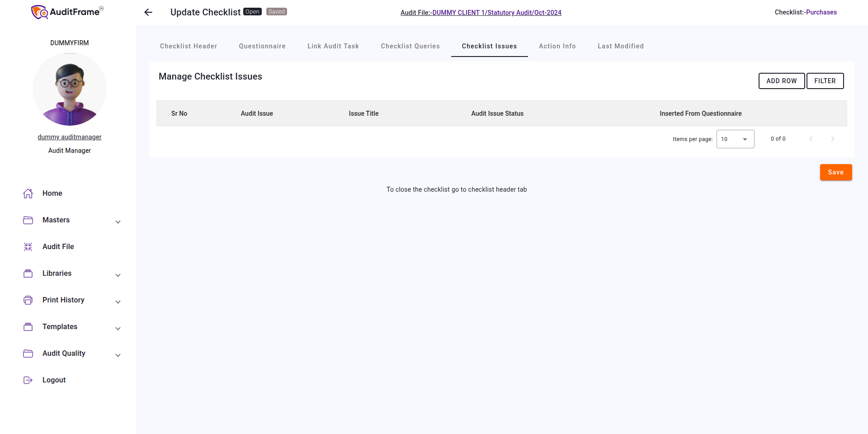Viewport: 868px width, 434px height.
Task: Click the Logout icon in sidebar
Action: (28, 380)
